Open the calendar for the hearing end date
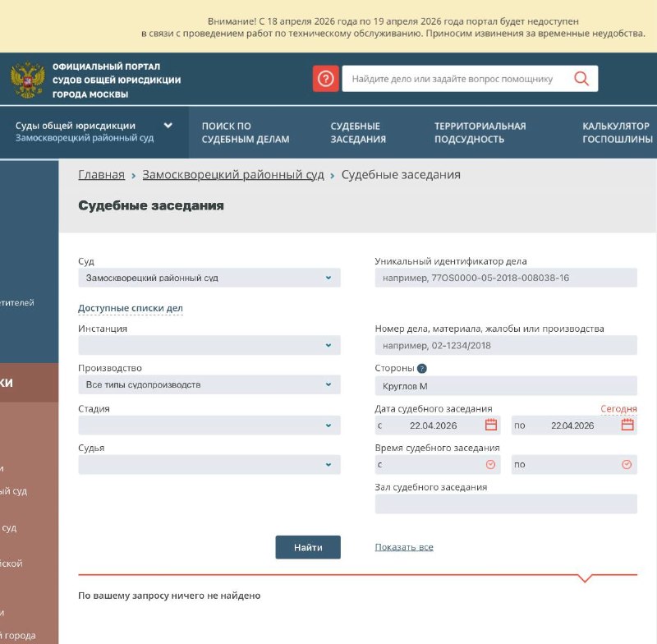This screenshot has width=657, height=644. (626, 425)
